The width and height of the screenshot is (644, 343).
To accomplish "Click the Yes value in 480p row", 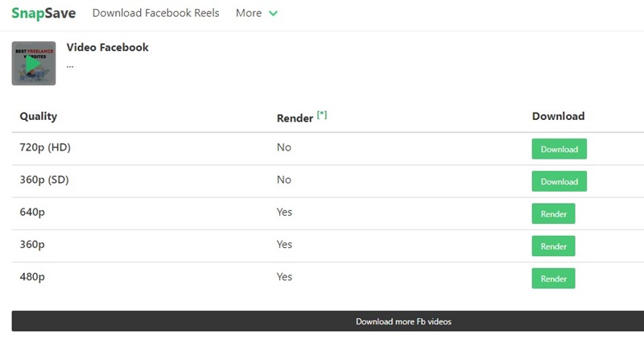I will pyautogui.click(x=284, y=277).
